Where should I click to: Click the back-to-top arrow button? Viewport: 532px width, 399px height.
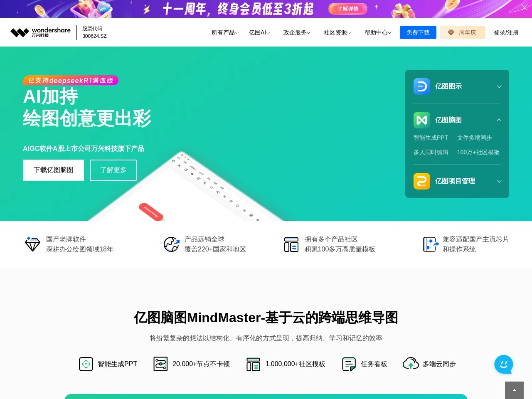[x=514, y=390]
